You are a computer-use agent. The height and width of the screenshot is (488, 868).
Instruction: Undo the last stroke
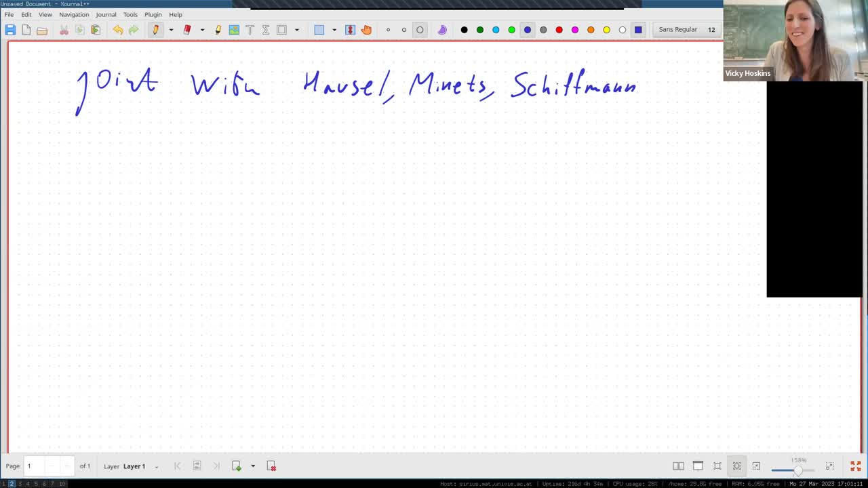[118, 30]
